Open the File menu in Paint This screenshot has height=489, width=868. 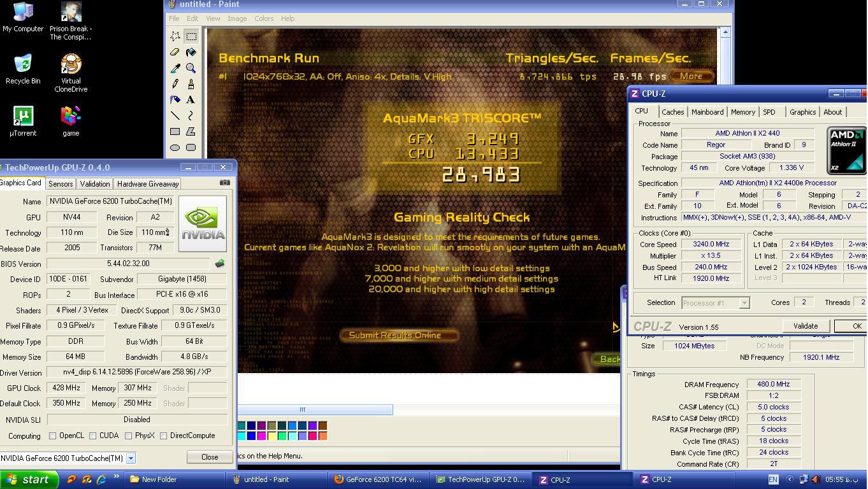pos(174,18)
